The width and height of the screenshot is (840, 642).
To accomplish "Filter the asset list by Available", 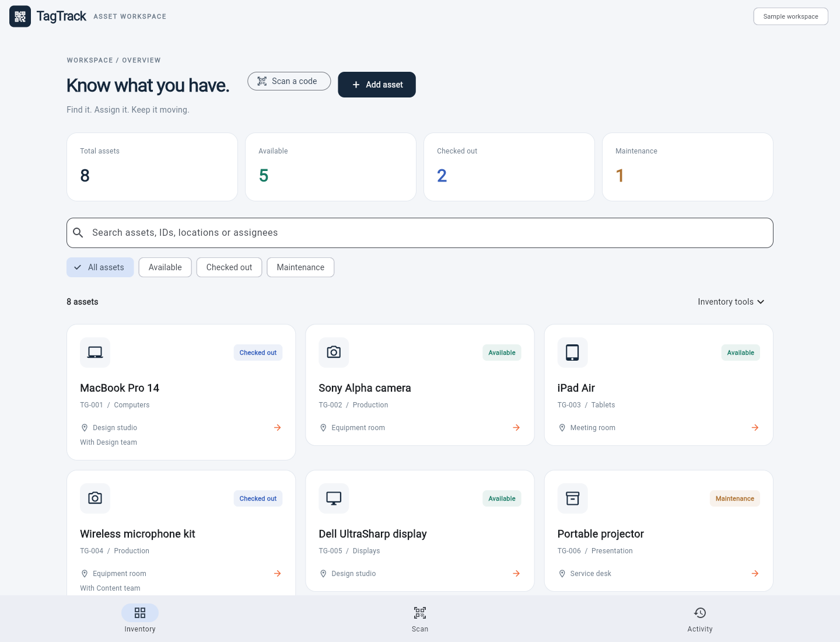I will [165, 267].
